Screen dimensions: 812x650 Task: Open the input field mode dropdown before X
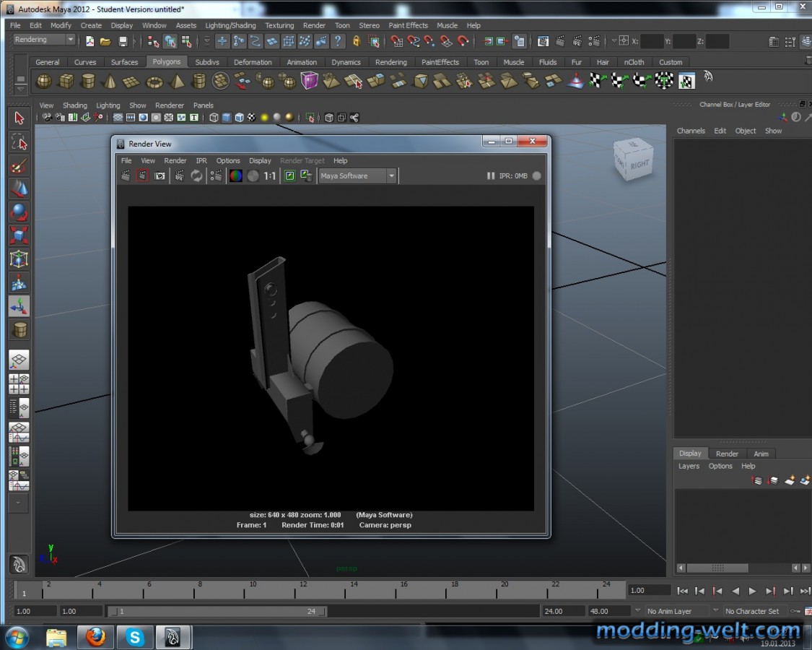pyautogui.click(x=614, y=41)
